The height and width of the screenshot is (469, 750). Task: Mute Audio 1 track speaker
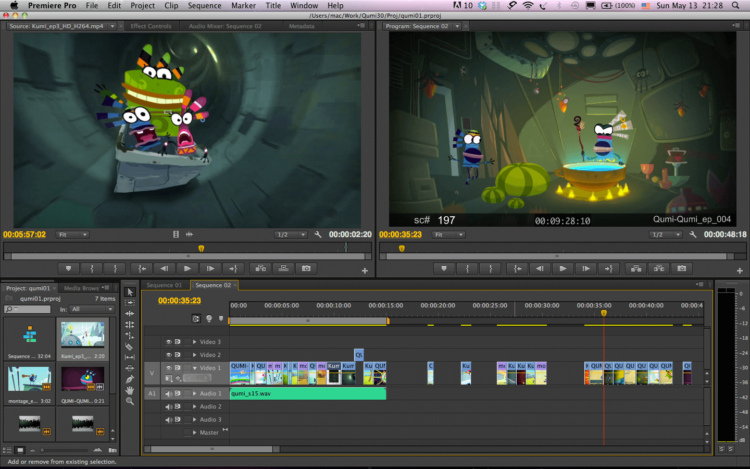point(168,393)
